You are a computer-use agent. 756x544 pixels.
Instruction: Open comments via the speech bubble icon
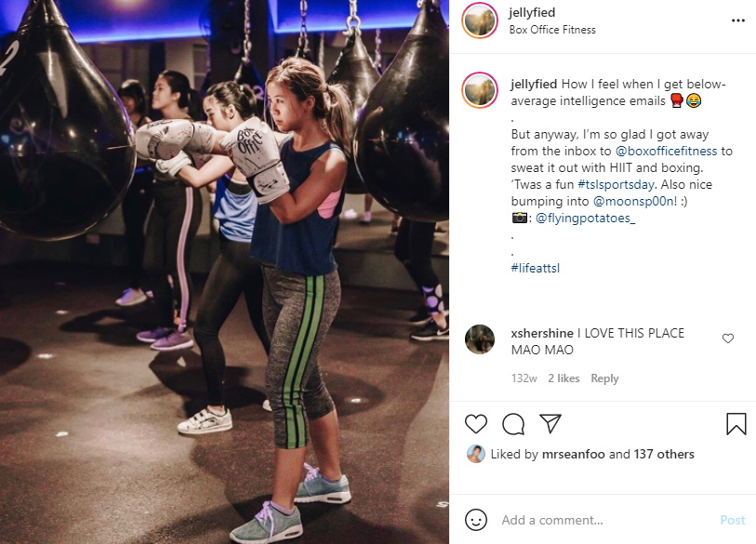[x=513, y=424]
